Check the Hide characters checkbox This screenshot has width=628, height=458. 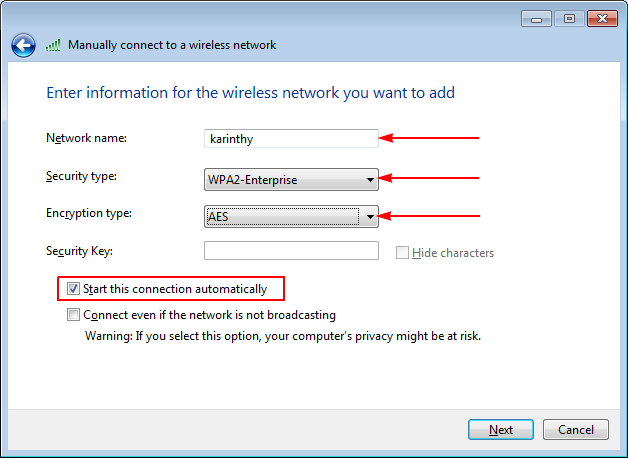(x=402, y=253)
